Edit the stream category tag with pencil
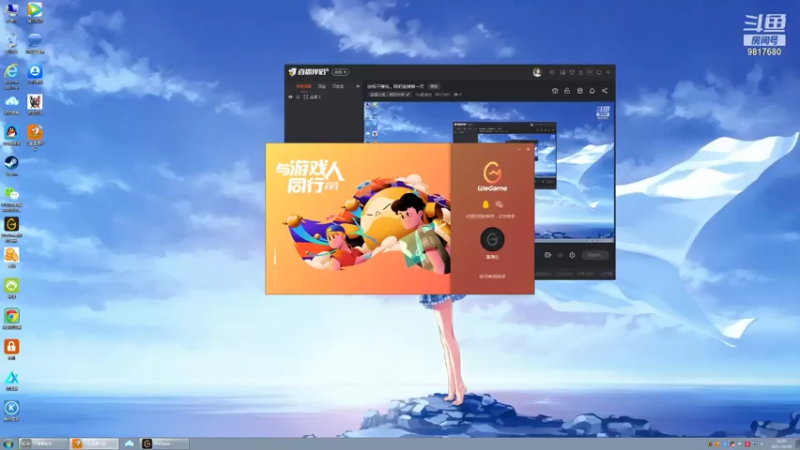 [x=408, y=94]
